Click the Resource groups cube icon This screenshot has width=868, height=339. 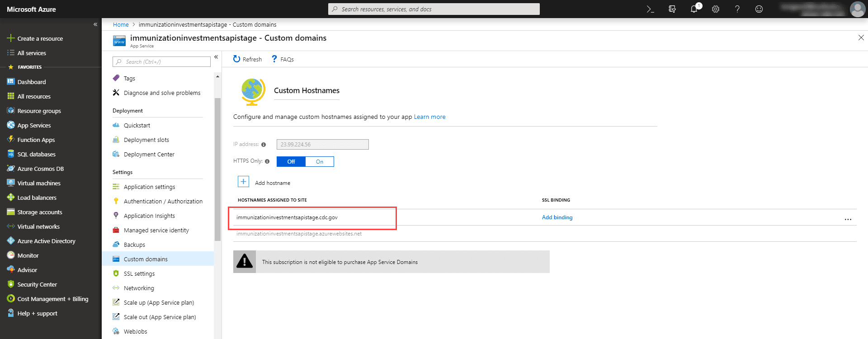(11, 111)
